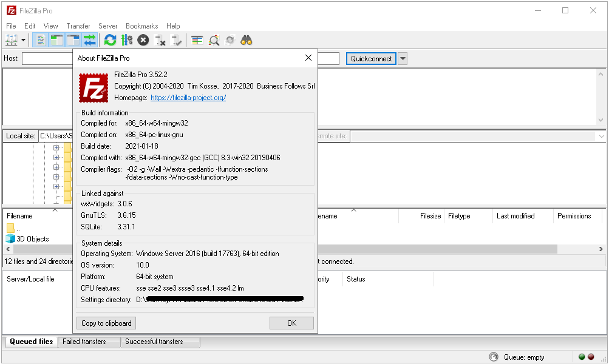Cancel the current operation icon
This screenshot has width=609, height=364.
pyautogui.click(x=143, y=40)
